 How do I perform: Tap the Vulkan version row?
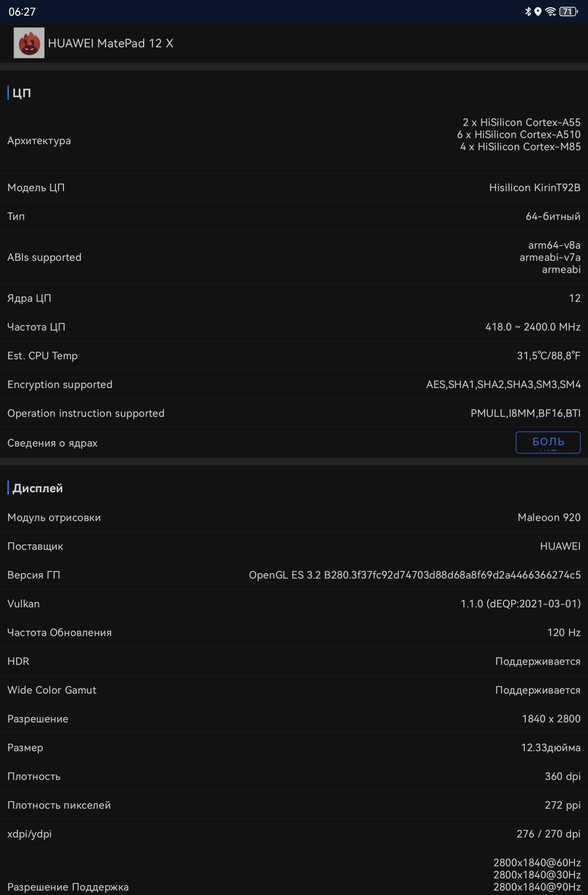point(294,603)
